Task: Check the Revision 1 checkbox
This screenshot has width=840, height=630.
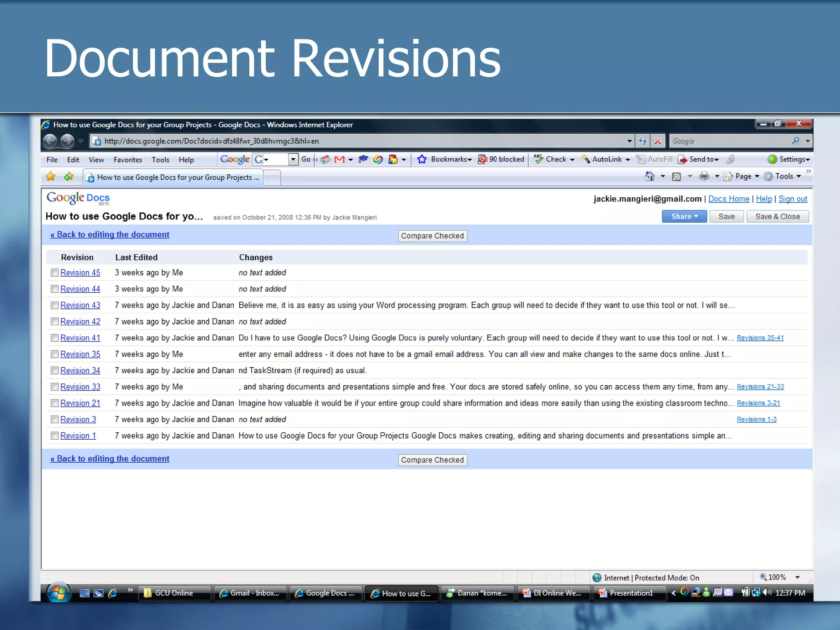Action: [55, 436]
